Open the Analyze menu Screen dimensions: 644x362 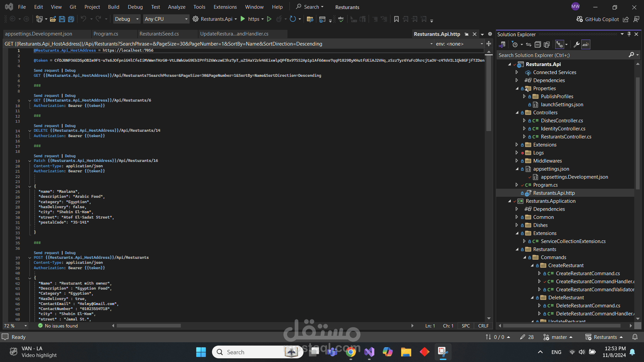[176, 7]
